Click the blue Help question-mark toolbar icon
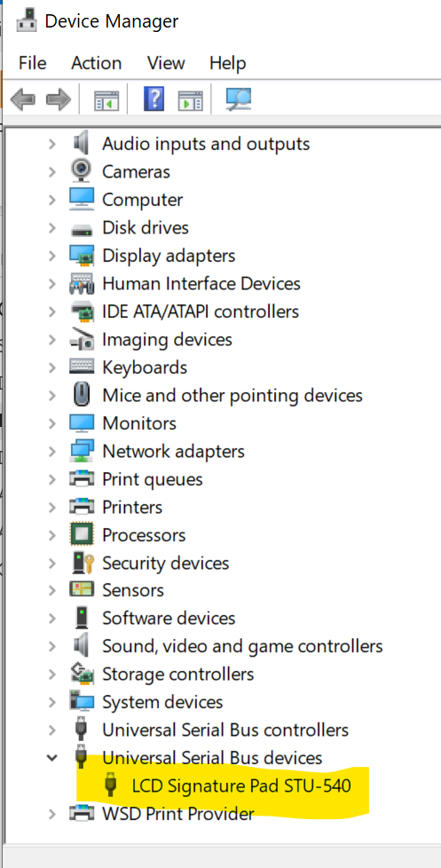Image resolution: width=441 pixels, height=868 pixels. pos(154,99)
